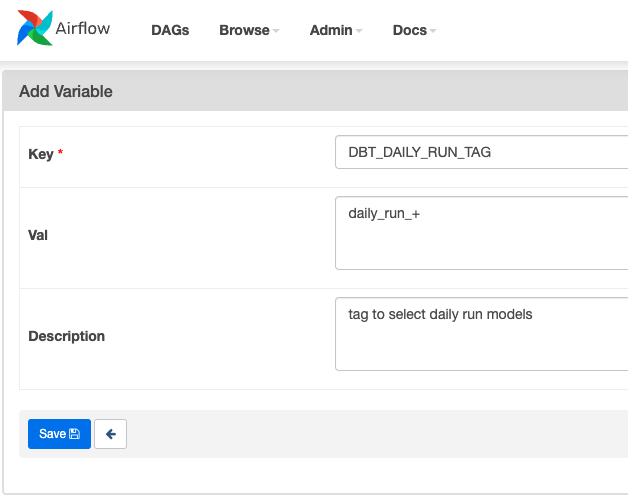
Task: Expand the caret beside Admin
Action: pos(358,30)
